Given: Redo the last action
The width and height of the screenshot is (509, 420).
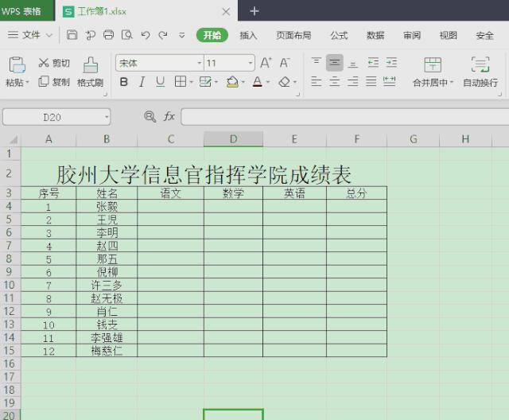Looking at the screenshot, I should (x=163, y=35).
